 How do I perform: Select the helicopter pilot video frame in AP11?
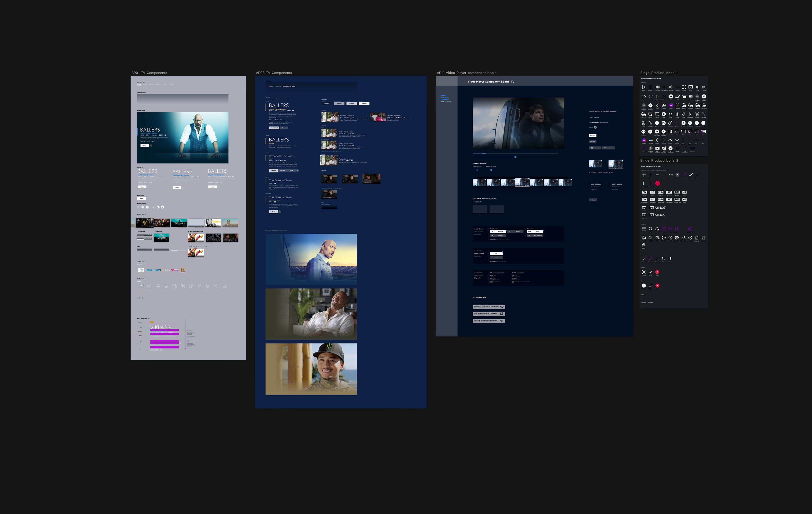518,123
